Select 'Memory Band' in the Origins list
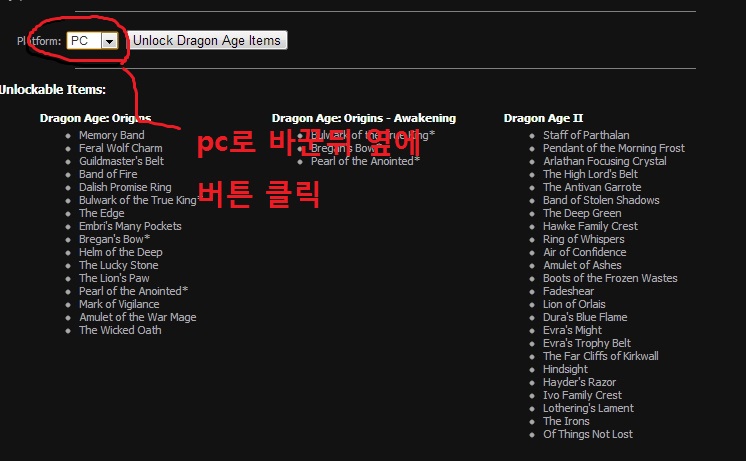The height and width of the screenshot is (461, 746). 112,135
